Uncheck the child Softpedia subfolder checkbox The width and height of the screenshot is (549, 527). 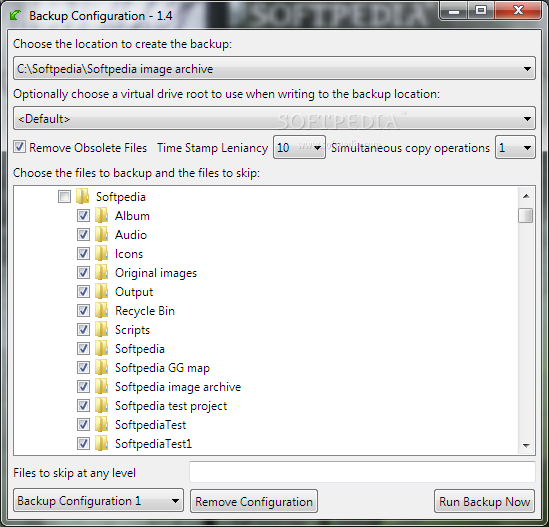point(83,348)
